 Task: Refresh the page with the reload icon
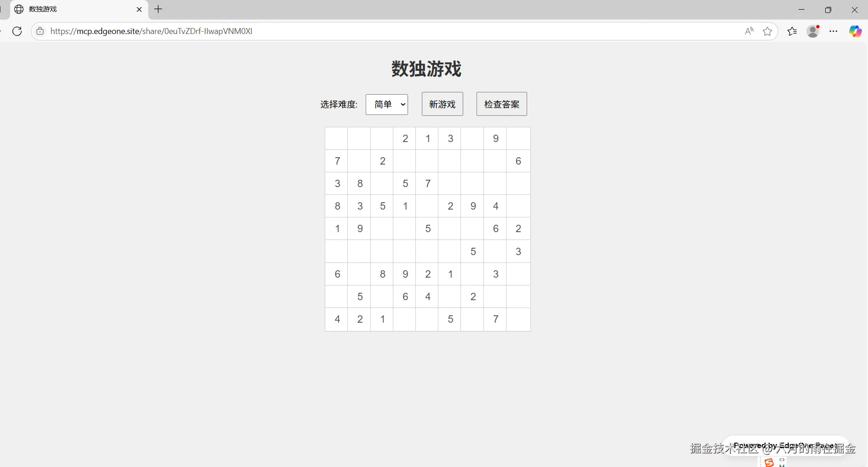point(17,31)
